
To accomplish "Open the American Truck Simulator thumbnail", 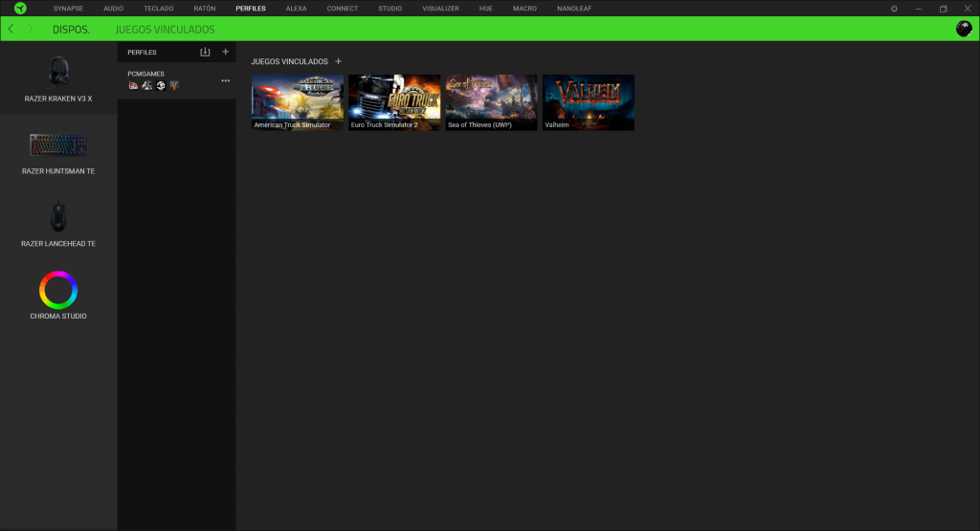I will 298,102.
